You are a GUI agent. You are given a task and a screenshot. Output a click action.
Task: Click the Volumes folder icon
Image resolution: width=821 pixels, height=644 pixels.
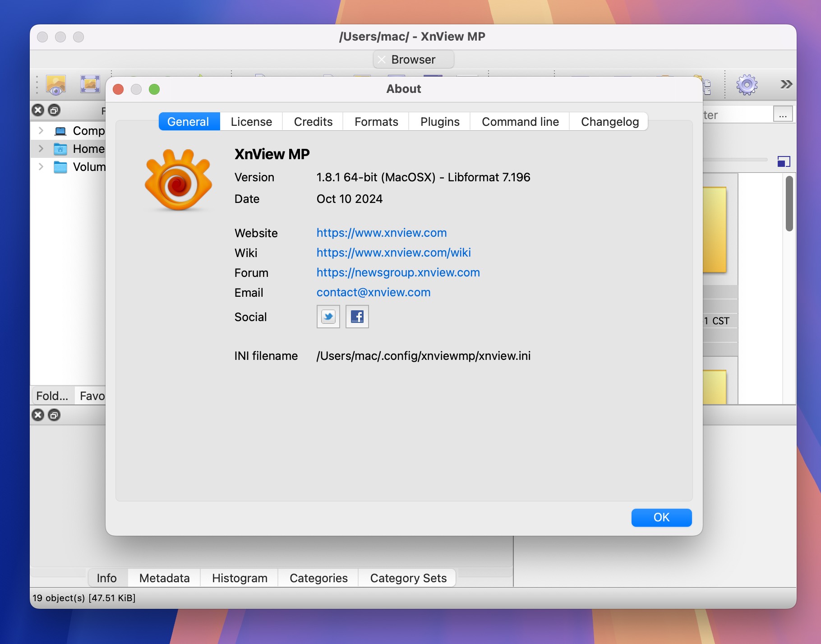coord(60,167)
